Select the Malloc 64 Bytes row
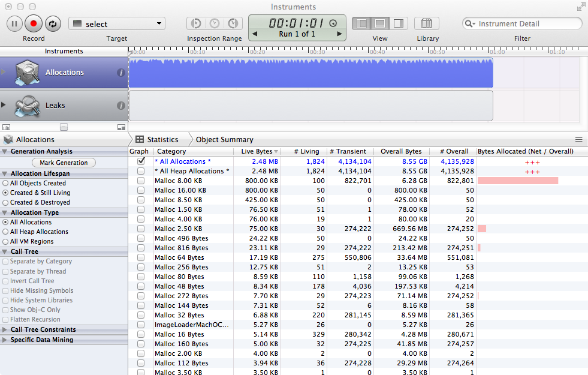This screenshot has width=588, height=375. (358, 257)
